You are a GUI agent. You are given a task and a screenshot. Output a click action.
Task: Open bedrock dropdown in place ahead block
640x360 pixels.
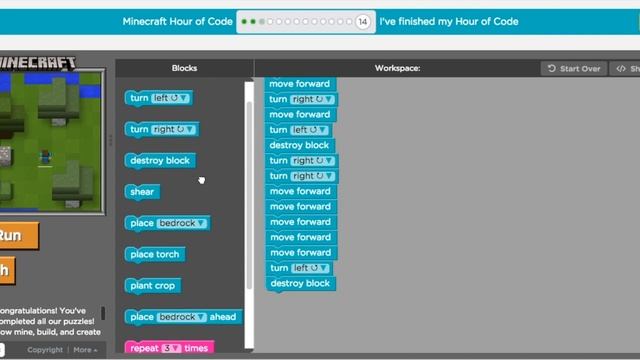coord(182,317)
